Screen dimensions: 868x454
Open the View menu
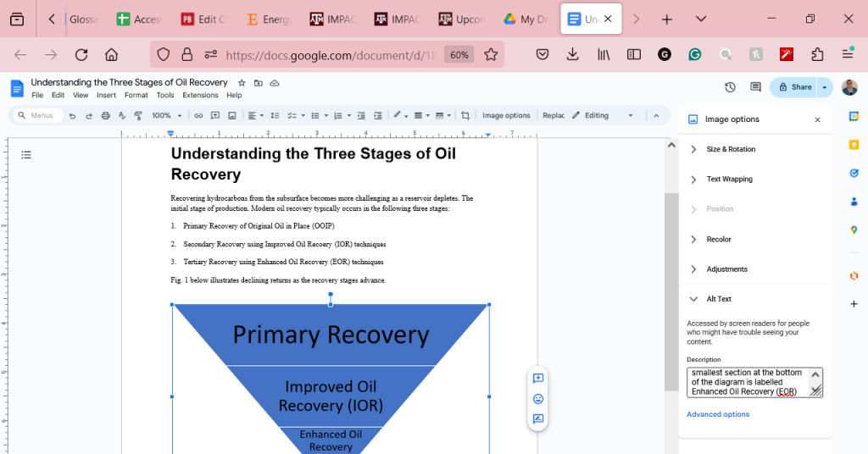click(81, 95)
